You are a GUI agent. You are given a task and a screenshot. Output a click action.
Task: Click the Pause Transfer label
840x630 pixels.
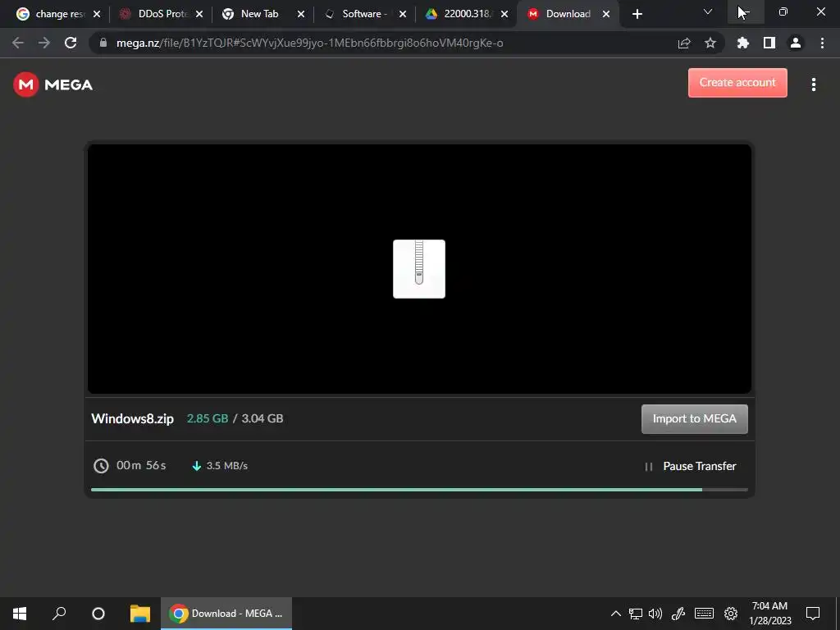point(699,466)
